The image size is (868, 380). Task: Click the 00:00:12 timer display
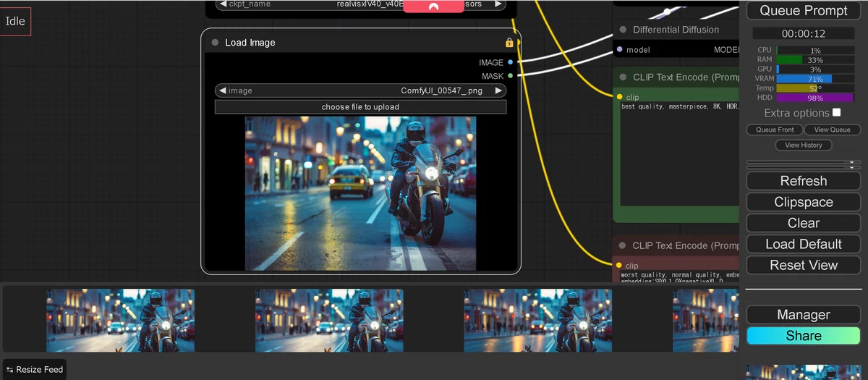(x=803, y=33)
